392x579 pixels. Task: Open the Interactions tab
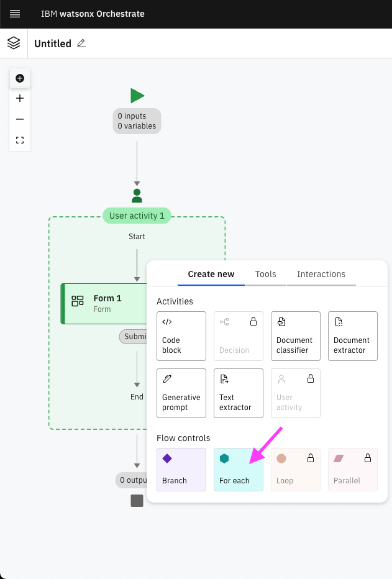[x=321, y=274]
